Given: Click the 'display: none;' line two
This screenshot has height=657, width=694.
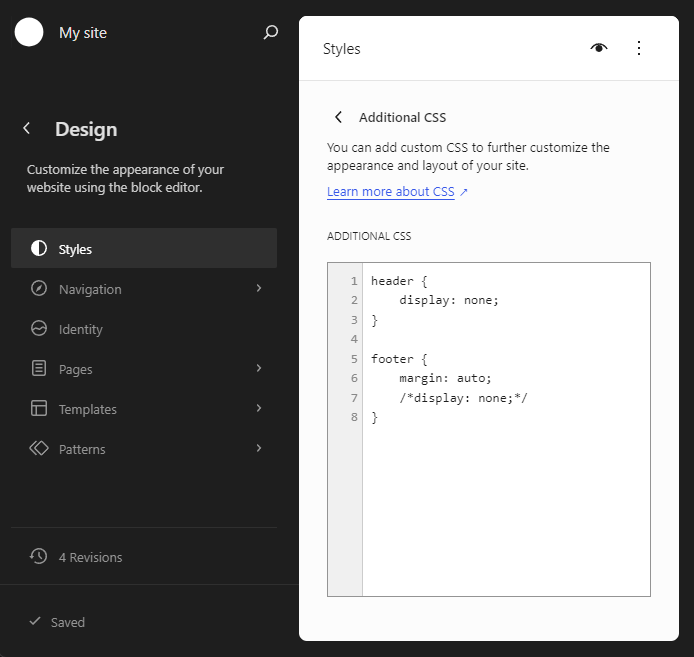Looking at the screenshot, I should [x=449, y=300].
